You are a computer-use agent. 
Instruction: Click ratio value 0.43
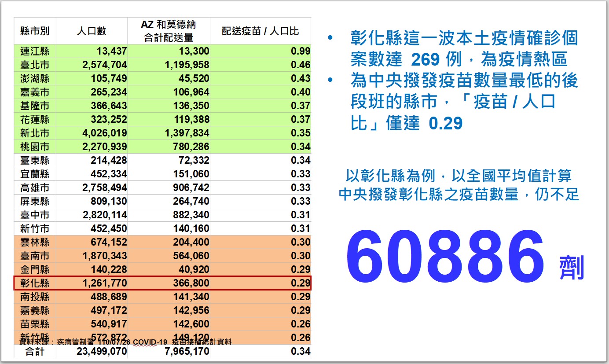301,79
